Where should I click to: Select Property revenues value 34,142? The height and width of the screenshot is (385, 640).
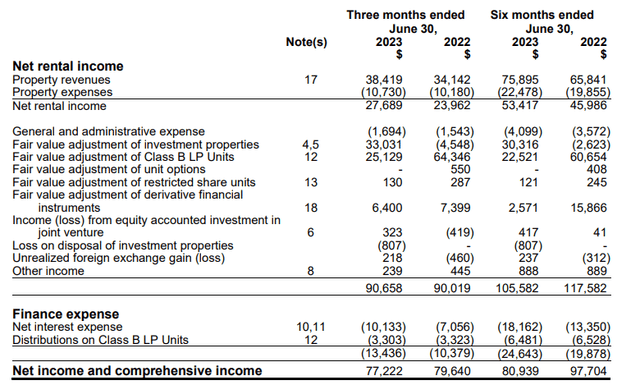point(452,80)
